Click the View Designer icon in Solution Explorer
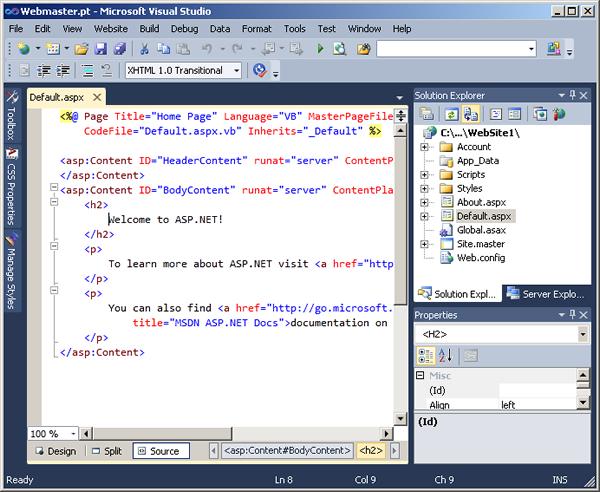This screenshot has height=492, width=600. click(514, 114)
